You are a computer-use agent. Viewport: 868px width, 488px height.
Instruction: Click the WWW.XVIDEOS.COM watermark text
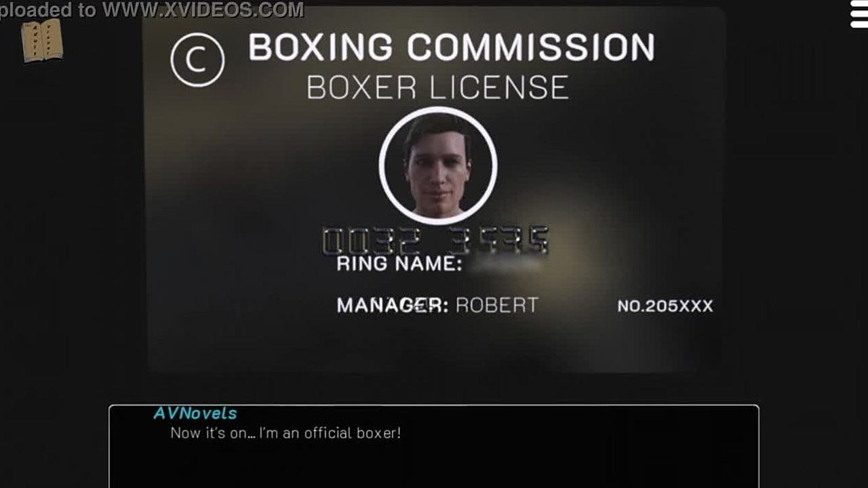(x=203, y=9)
